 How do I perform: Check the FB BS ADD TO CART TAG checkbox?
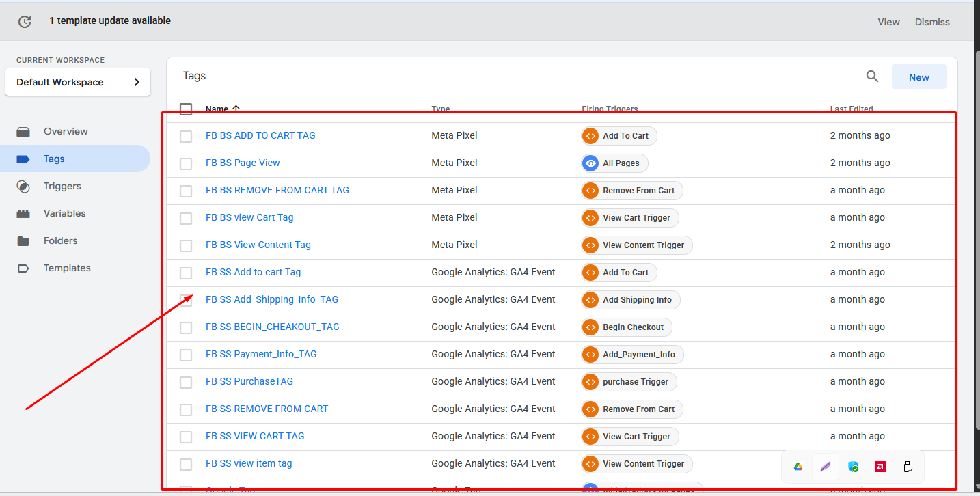click(186, 136)
